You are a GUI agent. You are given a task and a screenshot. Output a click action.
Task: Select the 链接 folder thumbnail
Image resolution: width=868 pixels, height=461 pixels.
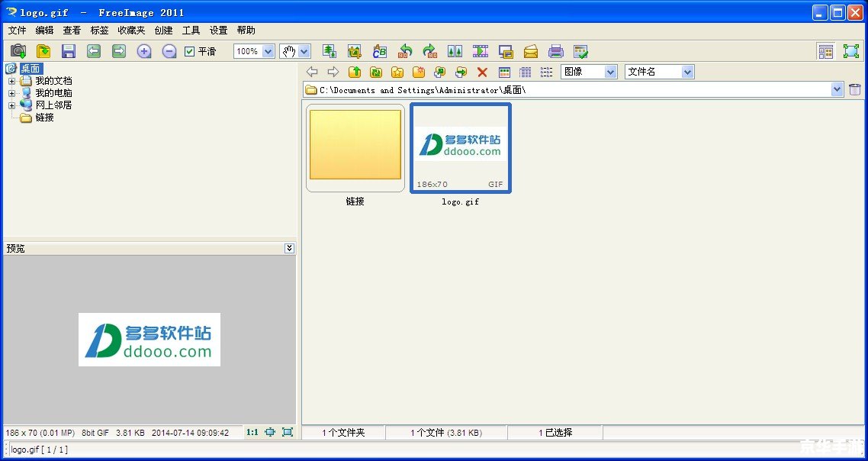(355, 148)
